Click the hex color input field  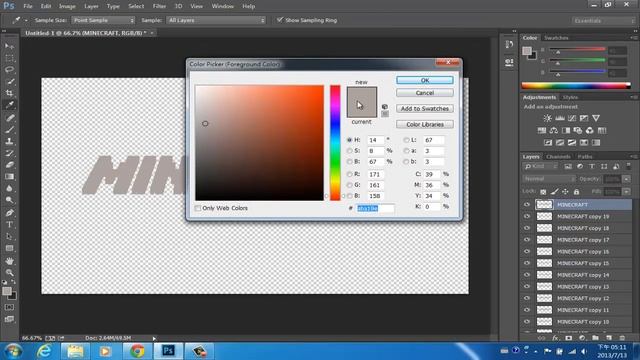pos(375,208)
